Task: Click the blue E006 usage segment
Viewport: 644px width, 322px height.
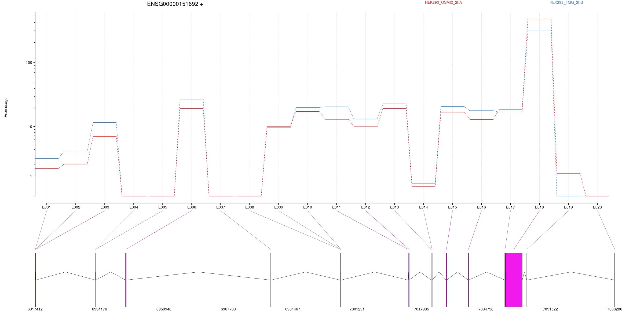Action: click(x=192, y=99)
